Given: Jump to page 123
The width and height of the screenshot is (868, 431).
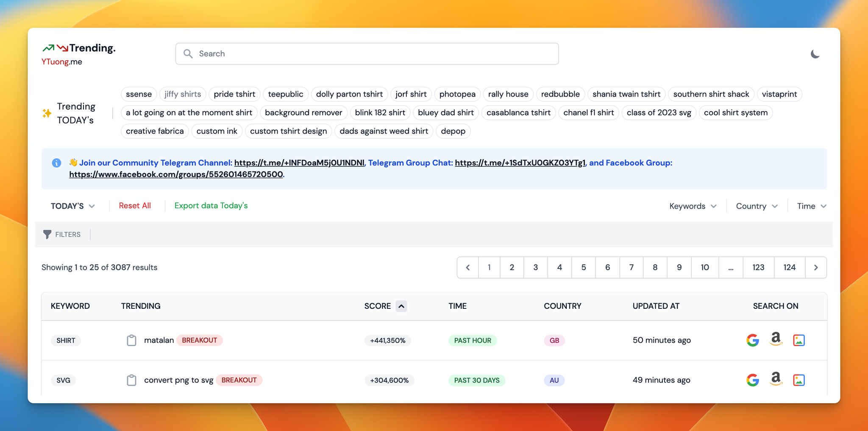Looking at the screenshot, I should click(x=758, y=267).
